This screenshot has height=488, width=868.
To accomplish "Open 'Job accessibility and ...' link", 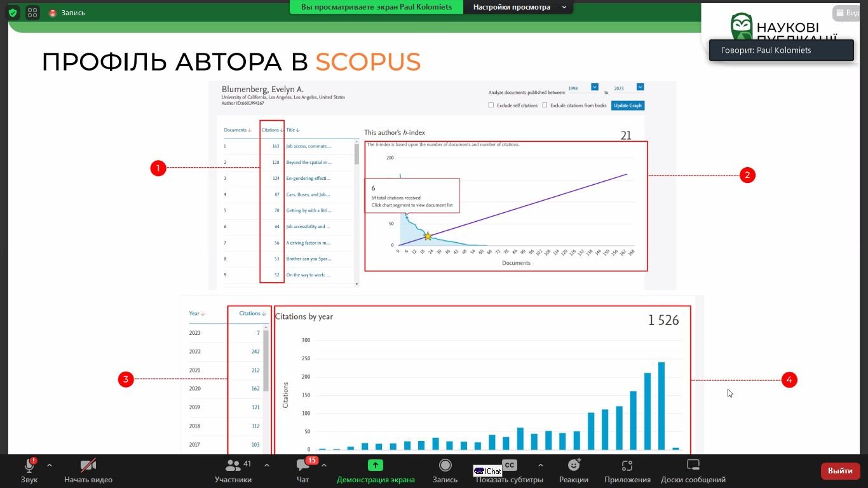I will click(309, 227).
